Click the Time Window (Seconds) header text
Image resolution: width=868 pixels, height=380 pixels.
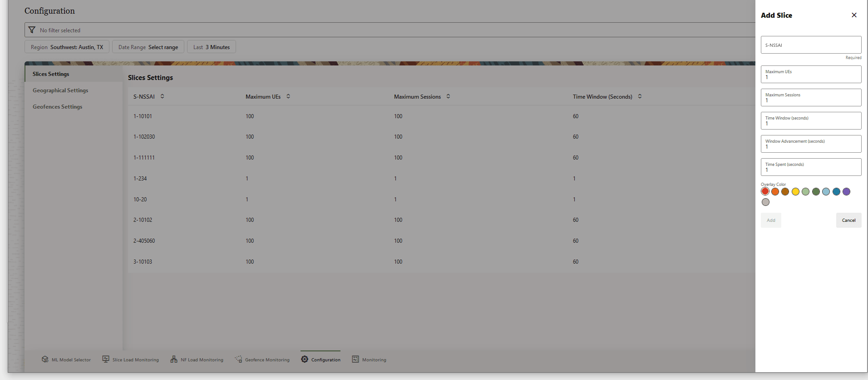click(602, 97)
